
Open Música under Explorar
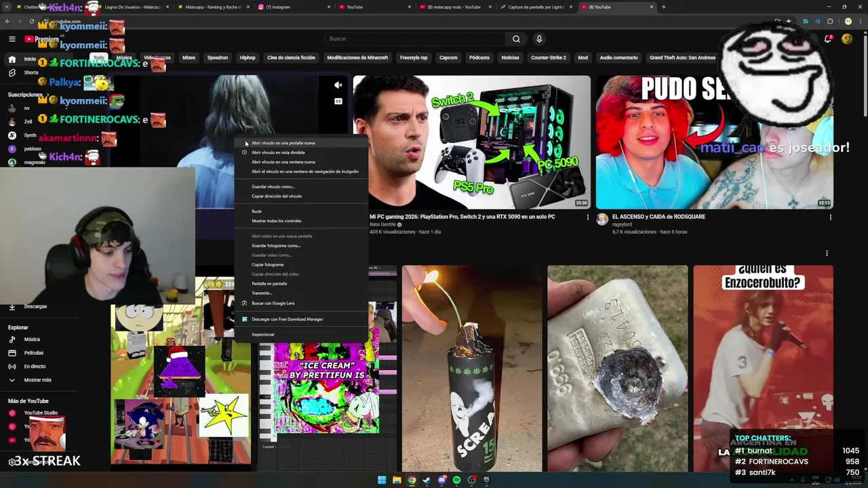click(32, 339)
